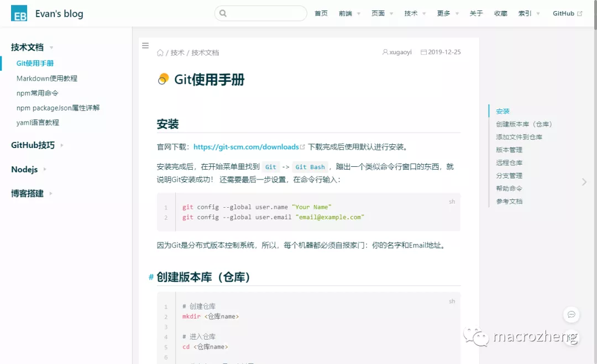Click the author person icon

click(x=385, y=52)
